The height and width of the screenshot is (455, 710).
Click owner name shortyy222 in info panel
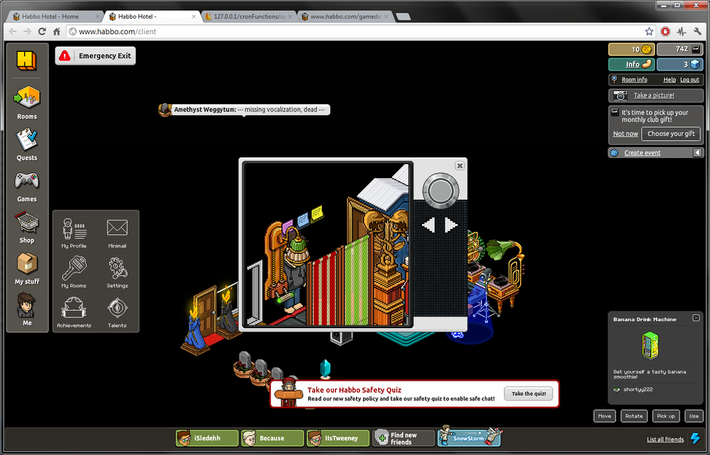(638, 389)
